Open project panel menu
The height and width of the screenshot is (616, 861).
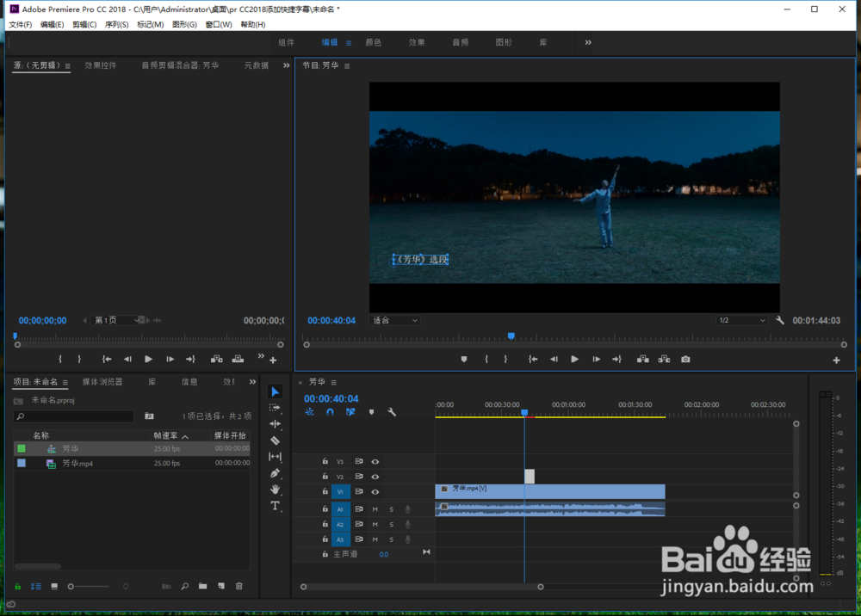coord(65,382)
